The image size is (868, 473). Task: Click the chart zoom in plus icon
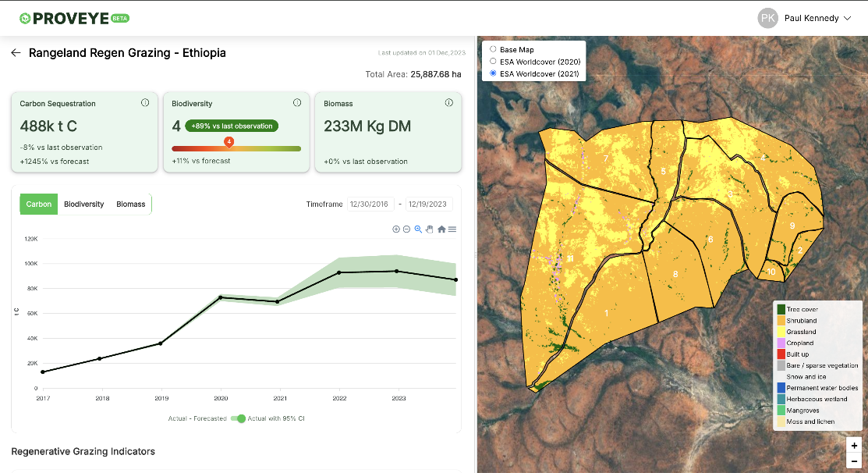[x=396, y=229]
